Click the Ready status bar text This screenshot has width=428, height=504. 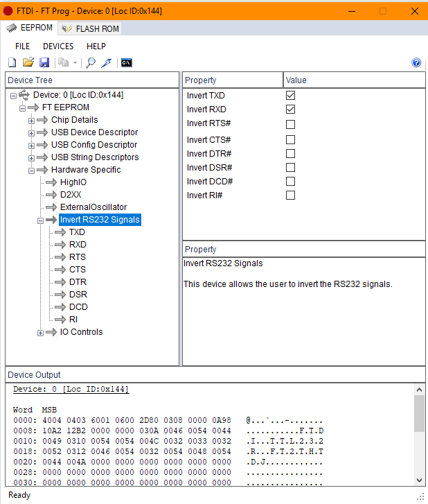(x=19, y=495)
